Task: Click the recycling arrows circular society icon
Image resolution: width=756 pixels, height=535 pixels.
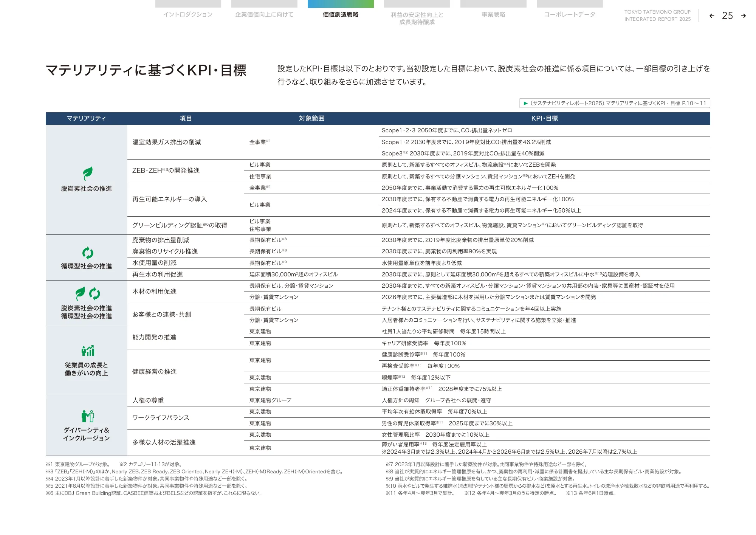Action: pyautogui.click(x=88, y=253)
